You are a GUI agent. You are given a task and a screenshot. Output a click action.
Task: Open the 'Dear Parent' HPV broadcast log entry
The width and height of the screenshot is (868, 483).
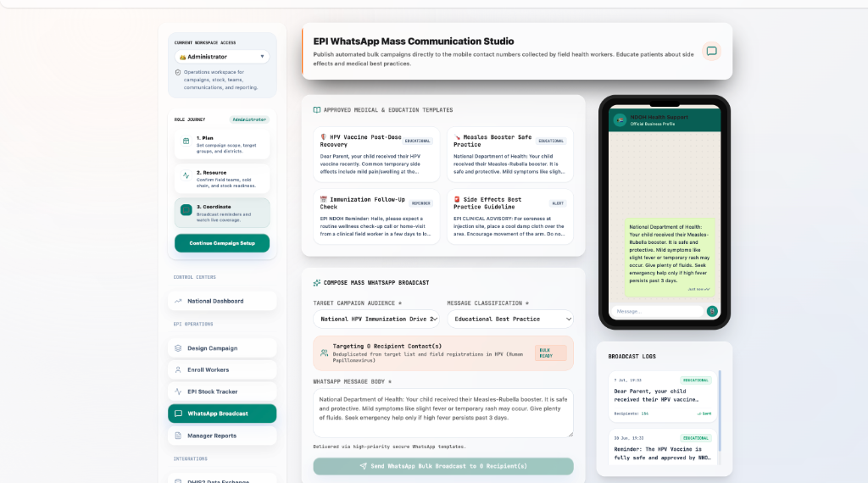tap(663, 396)
